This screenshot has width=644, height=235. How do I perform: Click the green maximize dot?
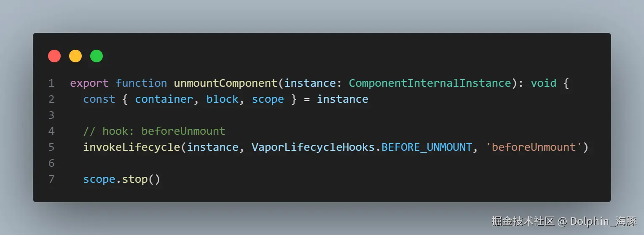[97, 56]
